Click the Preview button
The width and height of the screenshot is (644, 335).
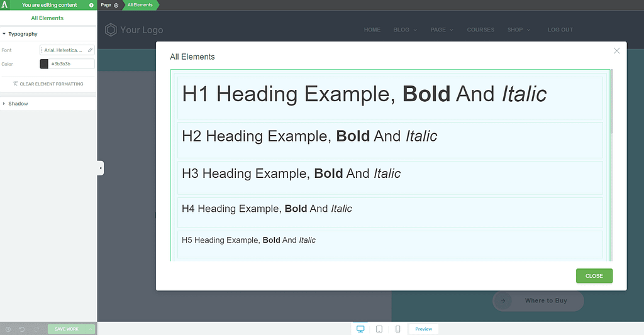point(423,329)
